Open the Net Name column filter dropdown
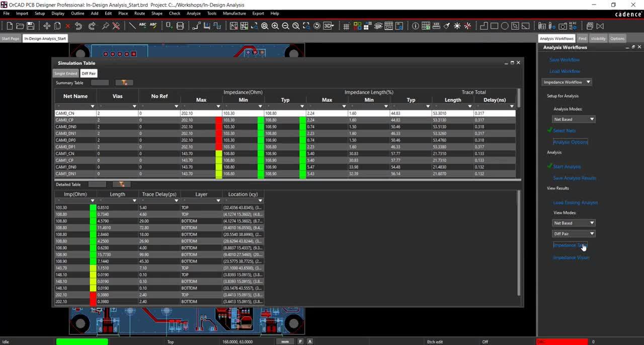 click(x=93, y=106)
